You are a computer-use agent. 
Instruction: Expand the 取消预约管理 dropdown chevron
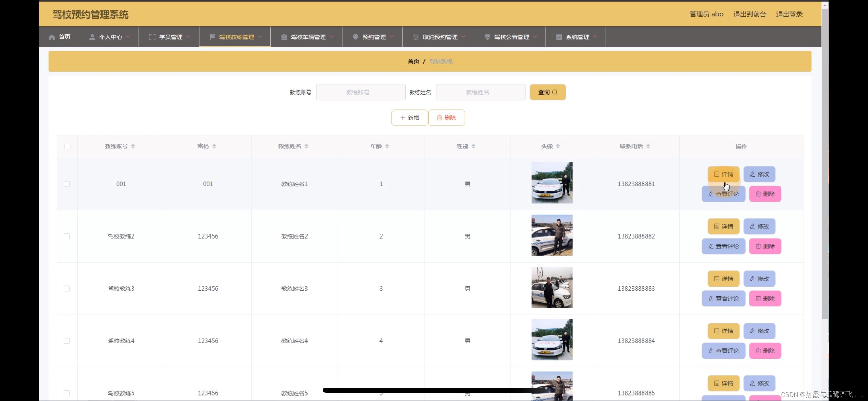pos(463,36)
